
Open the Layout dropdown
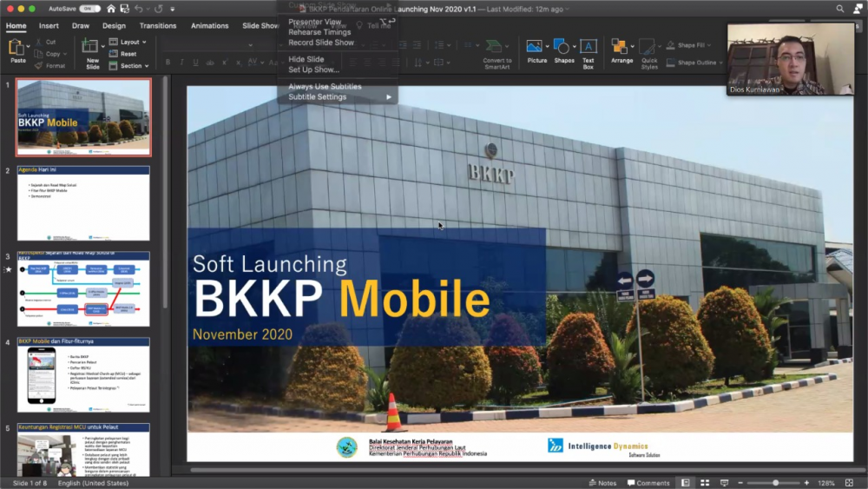click(x=128, y=42)
